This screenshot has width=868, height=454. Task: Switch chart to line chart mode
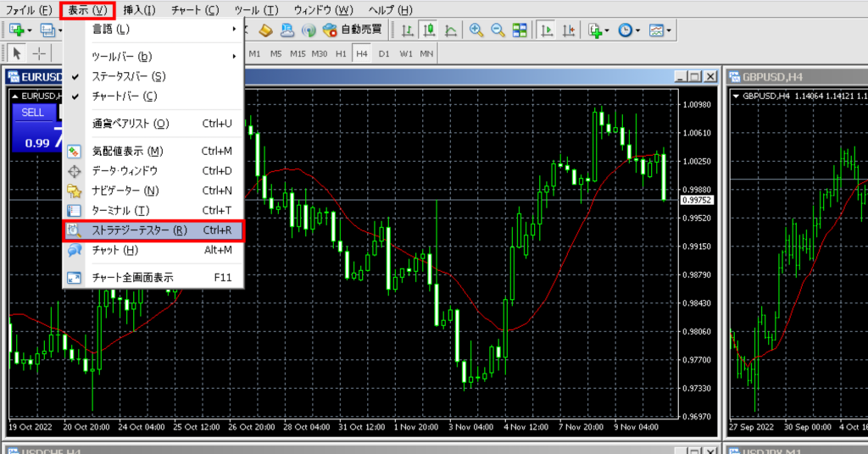(451, 30)
